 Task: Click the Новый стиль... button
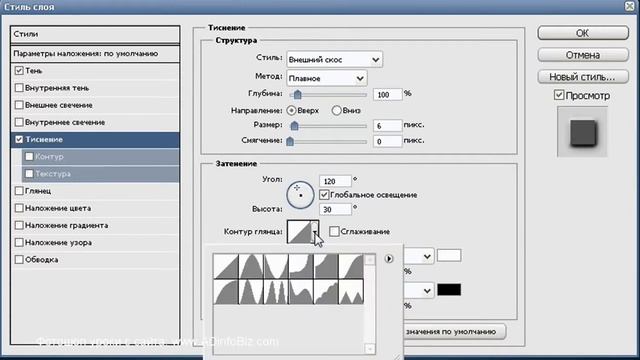point(583,77)
